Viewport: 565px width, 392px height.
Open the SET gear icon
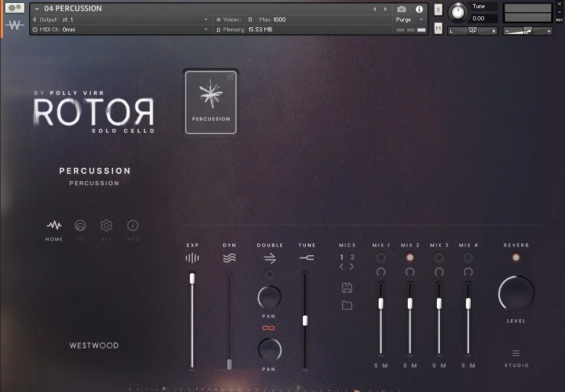click(x=106, y=225)
